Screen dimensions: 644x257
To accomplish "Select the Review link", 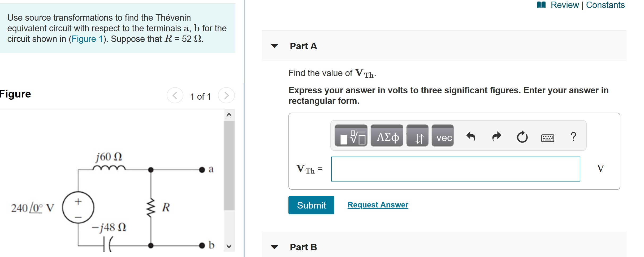I will pyautogui.click(x=565, y=5).
